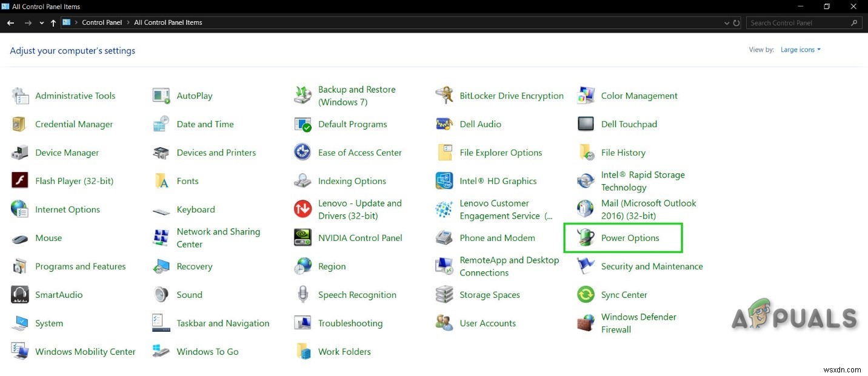This screenshot has width=868, height=376.
Task: Open BitLocker Drive Encryption
Action: coord(511,96)
